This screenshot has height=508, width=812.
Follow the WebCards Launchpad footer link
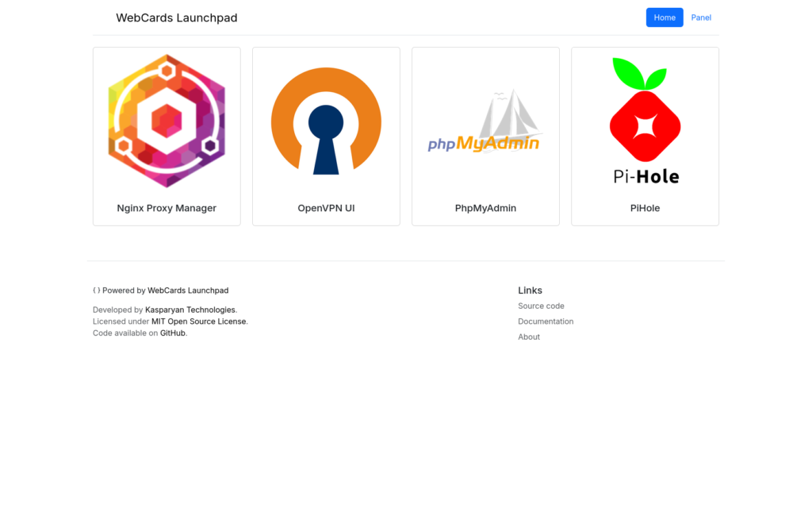coord(188,291)
